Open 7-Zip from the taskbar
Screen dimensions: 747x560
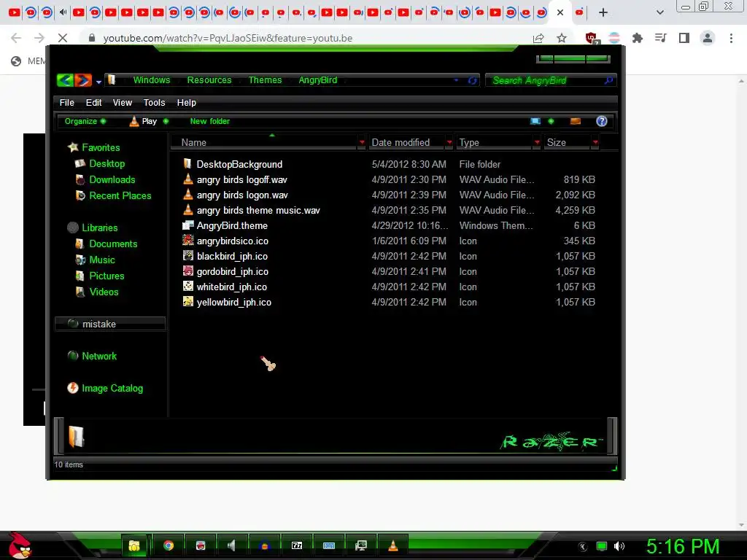click(x=297, y=545)
